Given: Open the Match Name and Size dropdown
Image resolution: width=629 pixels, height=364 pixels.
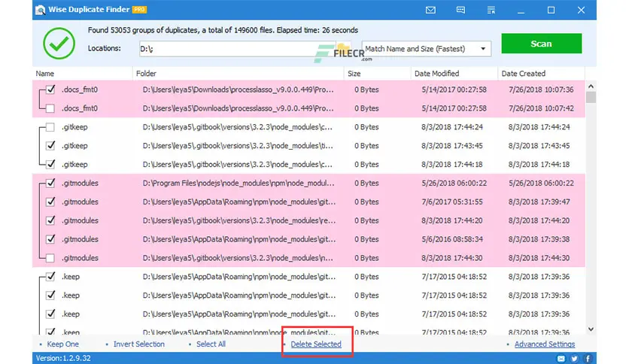Looking at the screenshot, I should (x=426, y=49).
